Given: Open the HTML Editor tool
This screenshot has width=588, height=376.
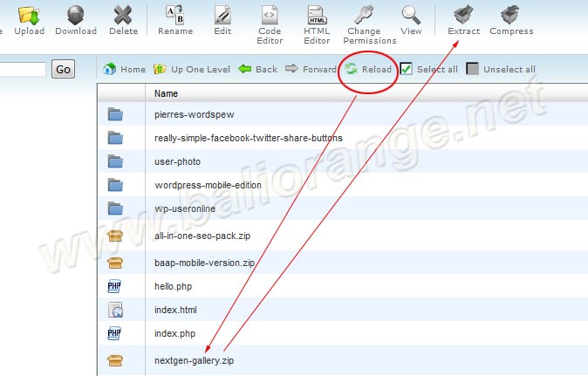Looking at the screenshot, I should click(x=317, y=15).
